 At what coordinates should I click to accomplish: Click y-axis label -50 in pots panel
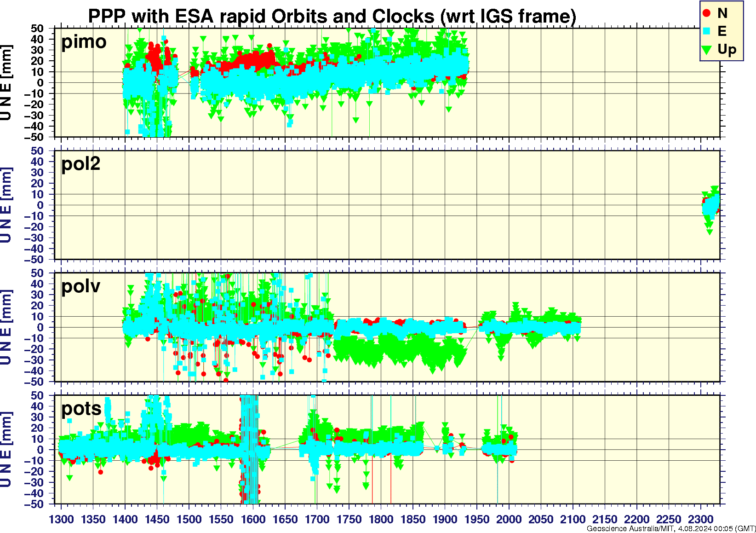click(35, 504)
